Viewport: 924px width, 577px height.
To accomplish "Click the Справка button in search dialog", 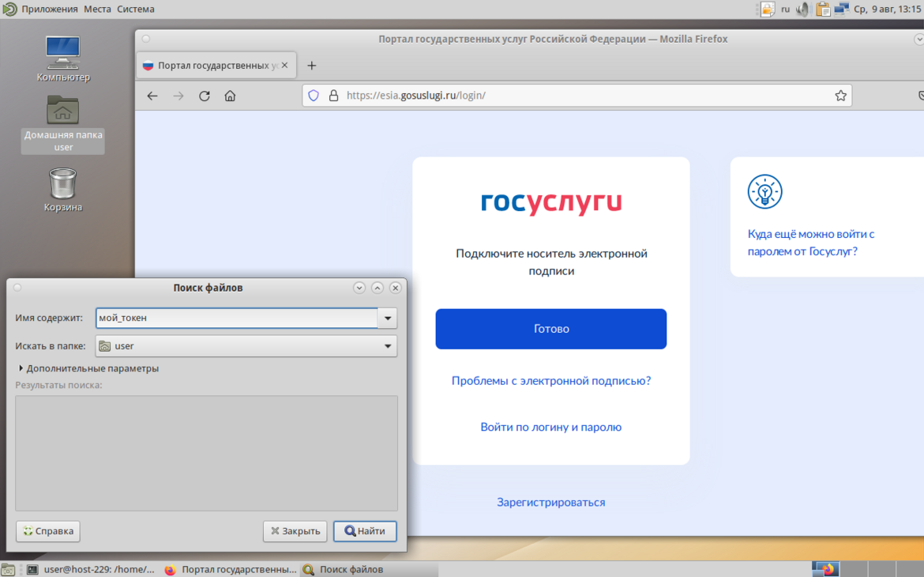I will click(48, 531).
